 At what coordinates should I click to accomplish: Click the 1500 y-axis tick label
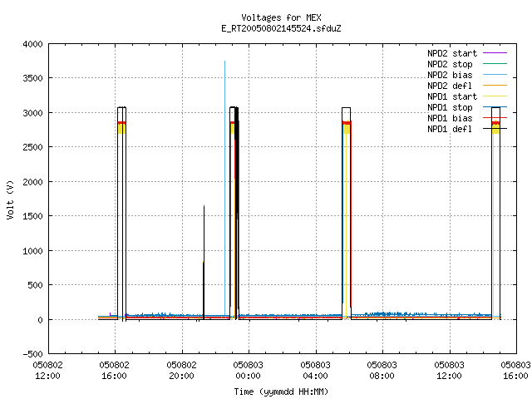click(32, 216)
